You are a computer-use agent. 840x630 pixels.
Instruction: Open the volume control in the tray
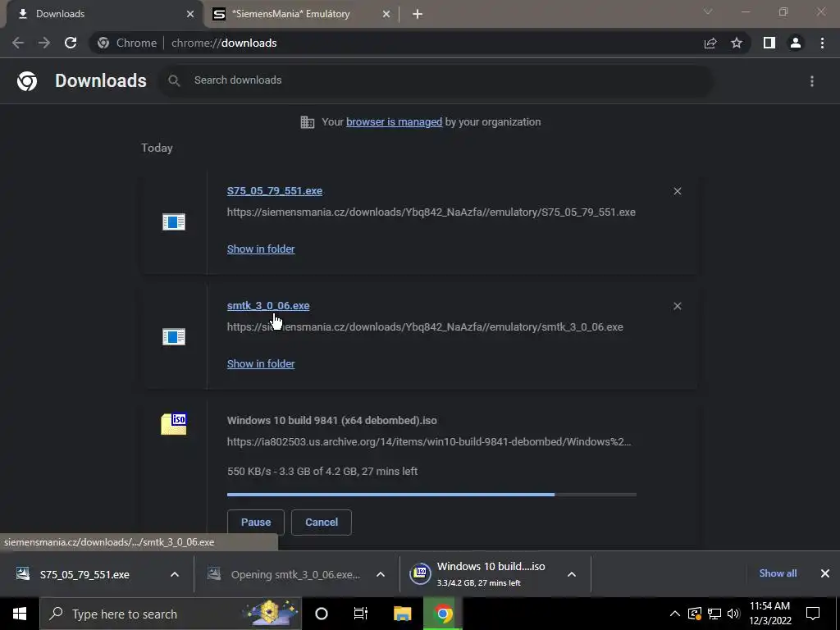734,614
